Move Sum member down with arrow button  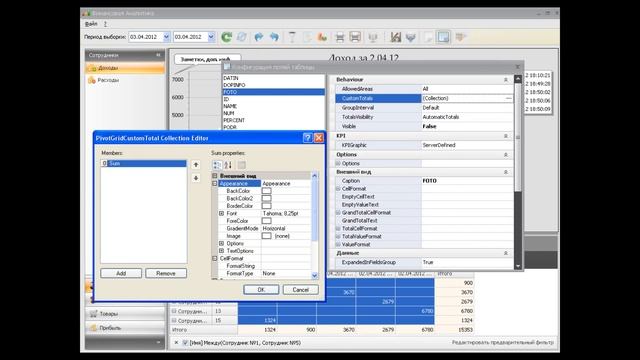click(196, 178)
